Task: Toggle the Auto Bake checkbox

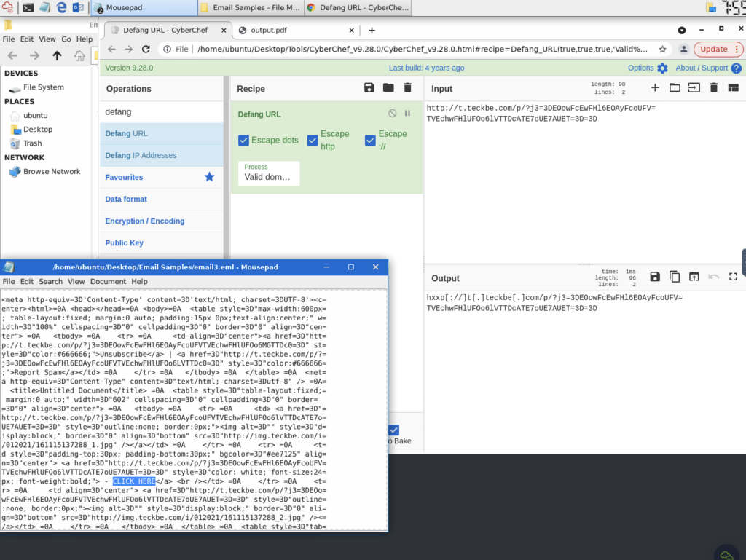Action: [x=394, y=430]
